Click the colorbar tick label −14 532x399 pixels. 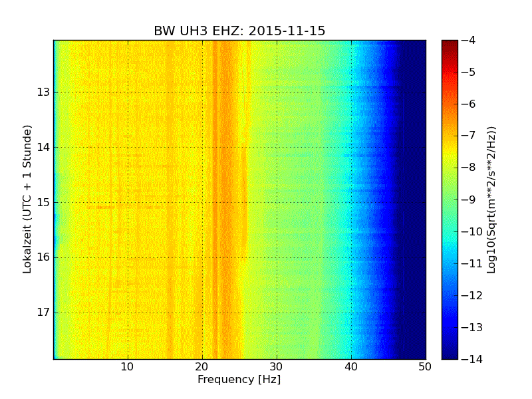click(472, 359)
